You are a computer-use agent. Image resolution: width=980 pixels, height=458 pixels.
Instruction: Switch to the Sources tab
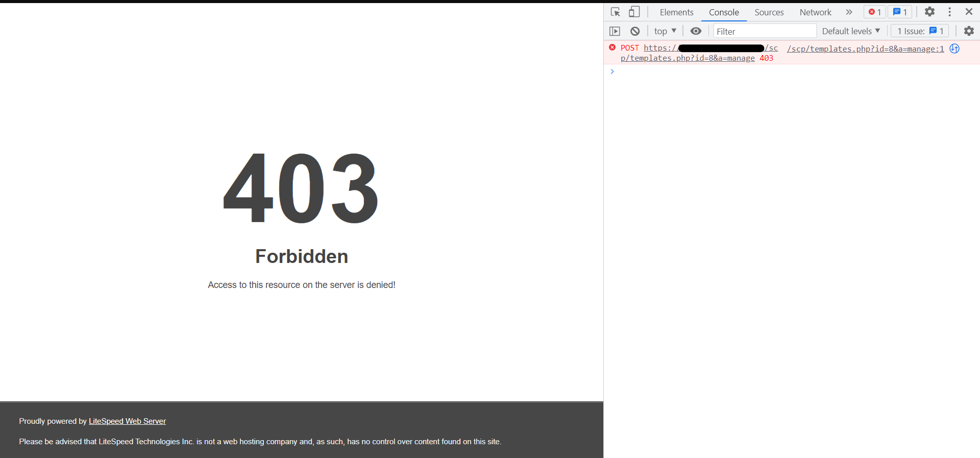[x=769, y=12]
